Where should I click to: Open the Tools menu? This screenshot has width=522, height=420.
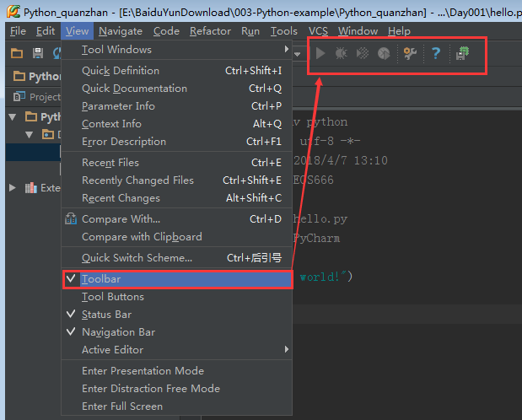coord(283,31)
